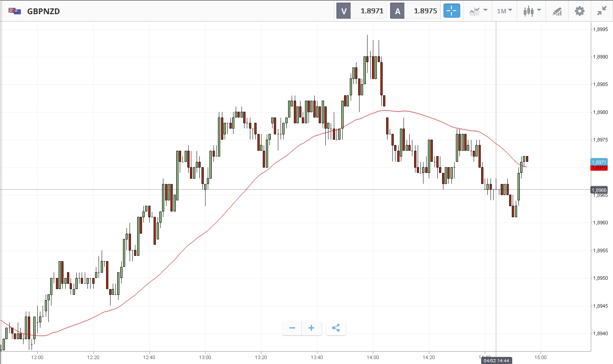
Task: Toggle the blue crosshair tool
Action: pos(452,11)
